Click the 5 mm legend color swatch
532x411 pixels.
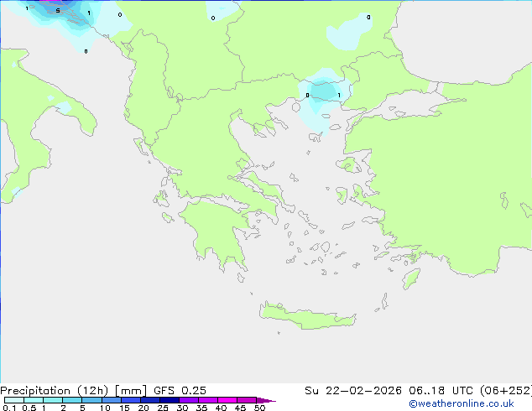(x=91, y=400)
